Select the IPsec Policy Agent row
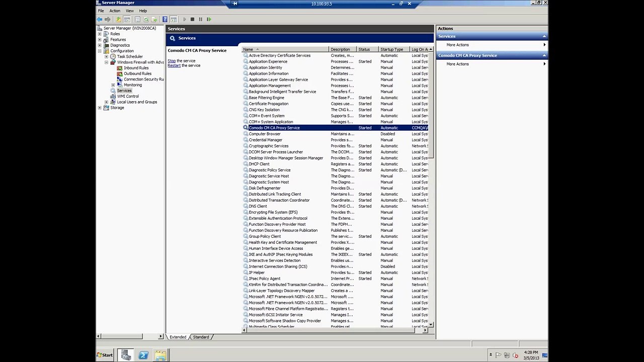Image resolution: width=644 pixels, height=362 pixels. pos(335,279)
